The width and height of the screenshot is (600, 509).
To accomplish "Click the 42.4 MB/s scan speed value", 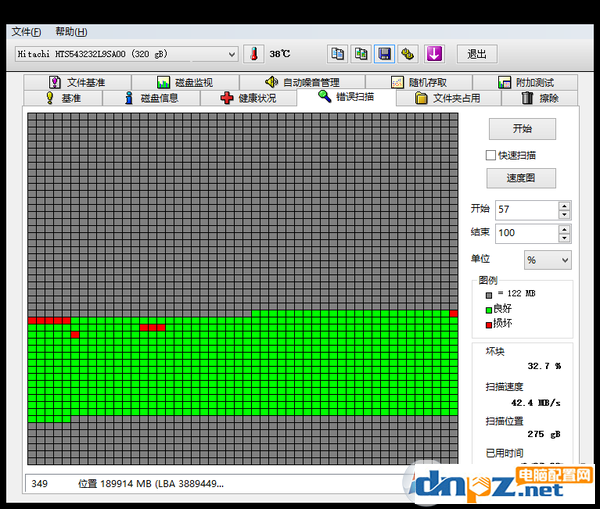I will pyautogui.click(x=536, y=403).
